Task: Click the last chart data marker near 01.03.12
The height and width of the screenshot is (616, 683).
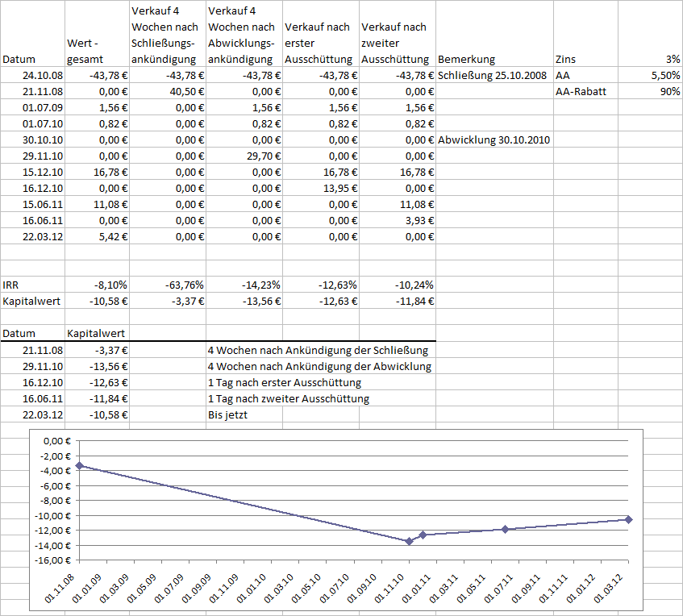Action: tap(628, 519)
